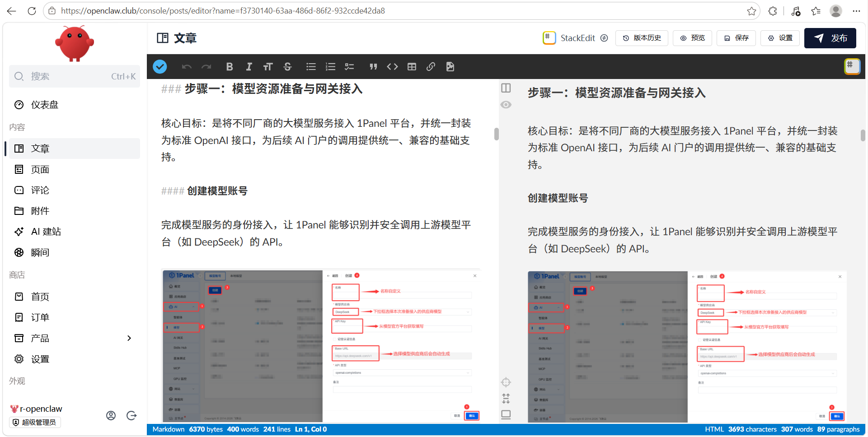This screenshot has height=437, width=868.
Task: Insert a blockquote
Action: [373, 67]
